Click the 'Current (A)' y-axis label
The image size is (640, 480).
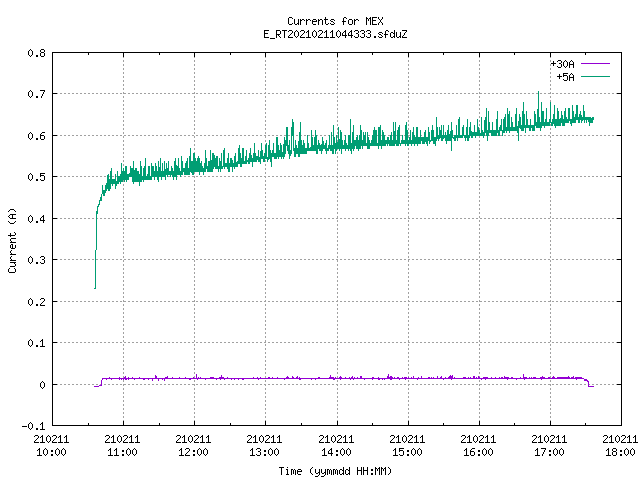(12, 240)
